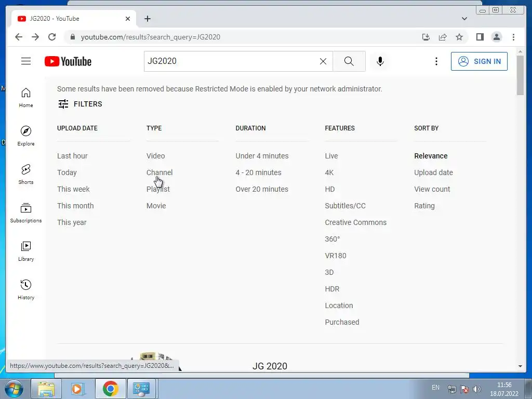This screenshot has height=399, width=532.
Task: Enable the Live feature filter
Action: 331,156
